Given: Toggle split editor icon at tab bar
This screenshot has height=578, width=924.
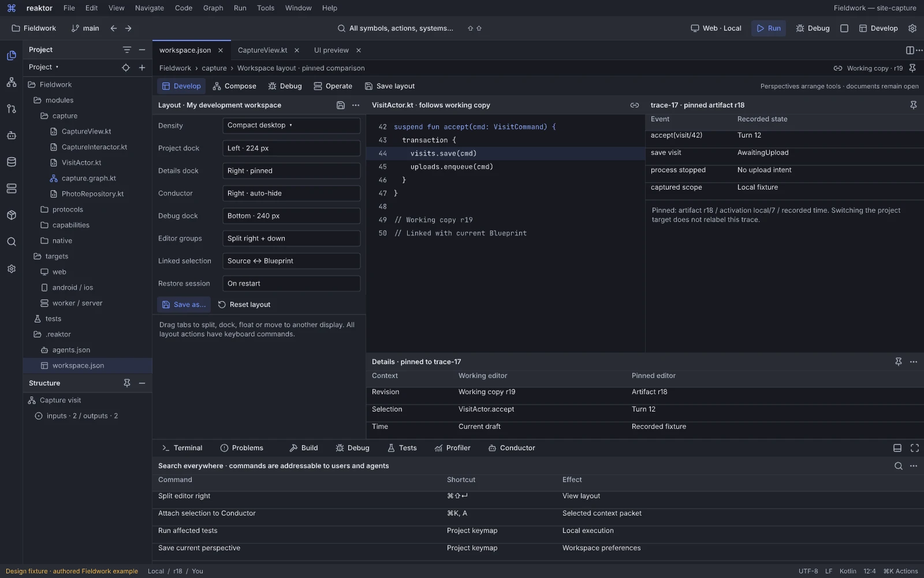Looking at the screenshot, I should (910, 50).
